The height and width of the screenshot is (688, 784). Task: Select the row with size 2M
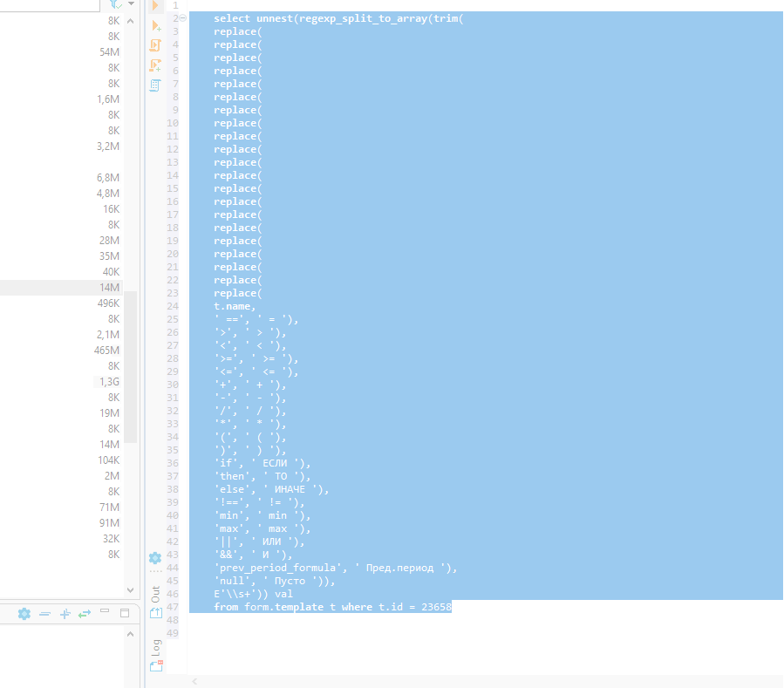pyautogui.click(x=61, y=475)
